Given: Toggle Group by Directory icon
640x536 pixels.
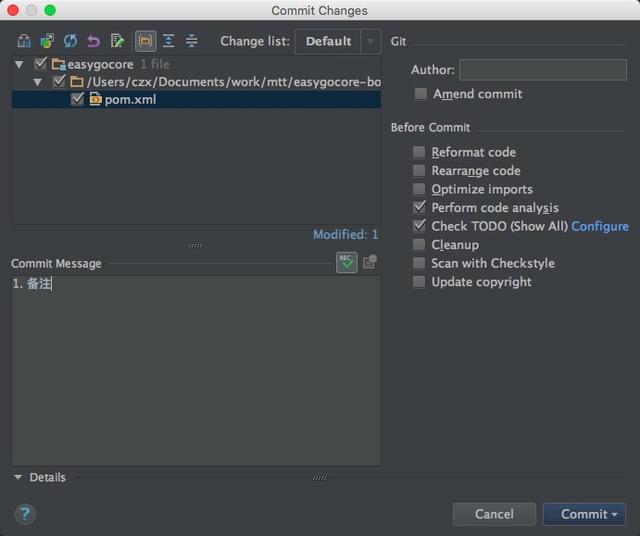Looking at the screenshot, I should coord(146,41).
